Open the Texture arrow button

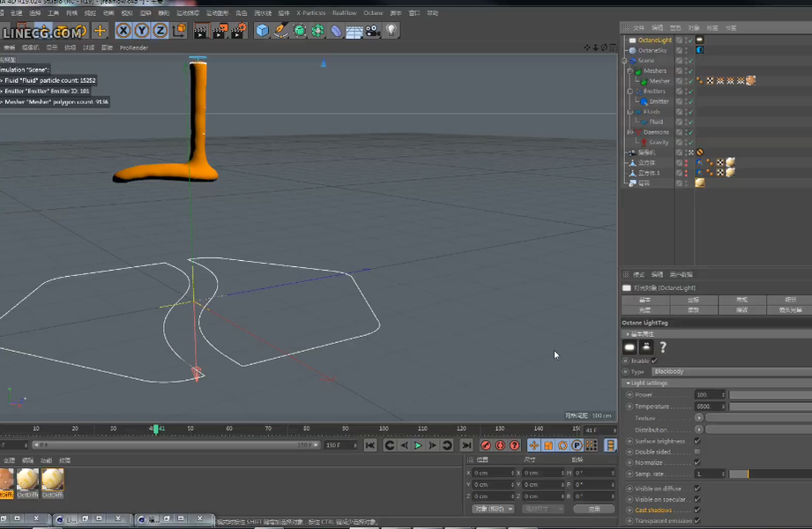tap(699, 418)
